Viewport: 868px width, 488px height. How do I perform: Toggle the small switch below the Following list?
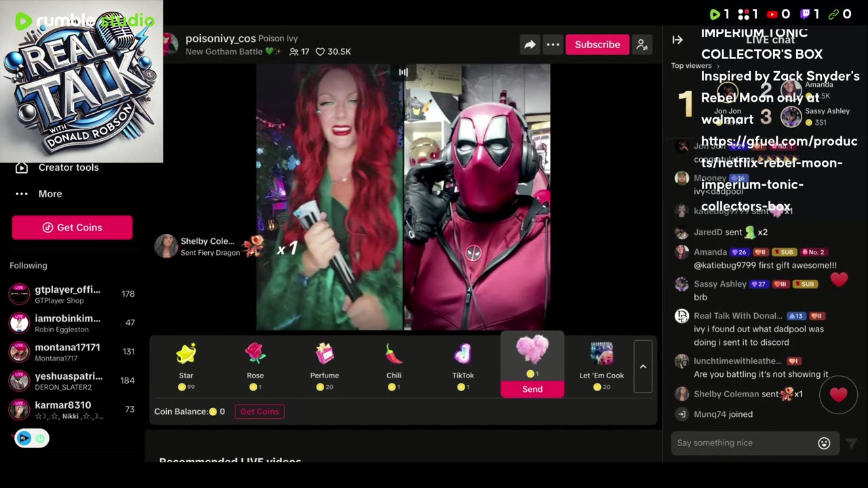[x=32, y=439]
